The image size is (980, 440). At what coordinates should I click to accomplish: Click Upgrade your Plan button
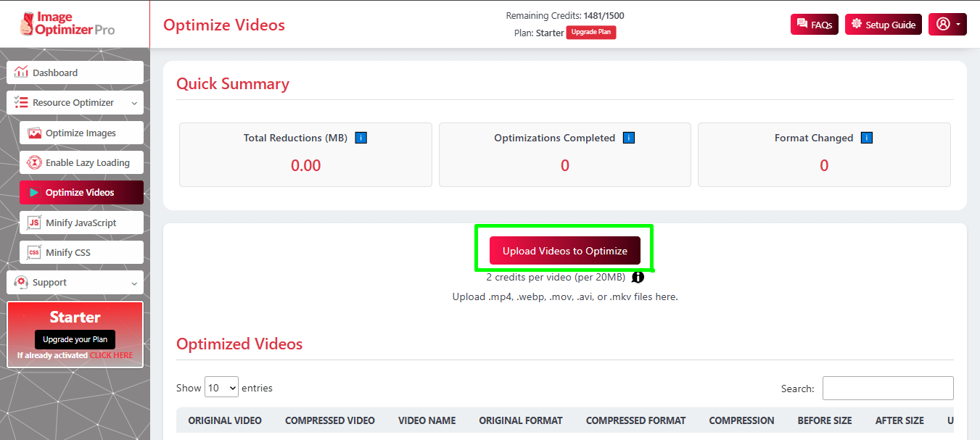[75, 339]
